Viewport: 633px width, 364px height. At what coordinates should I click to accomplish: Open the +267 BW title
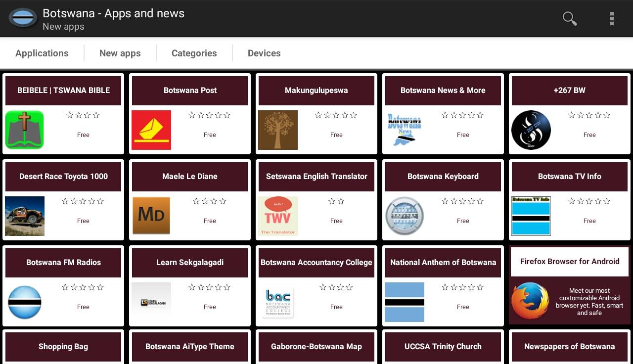click(x=570, y=91)
